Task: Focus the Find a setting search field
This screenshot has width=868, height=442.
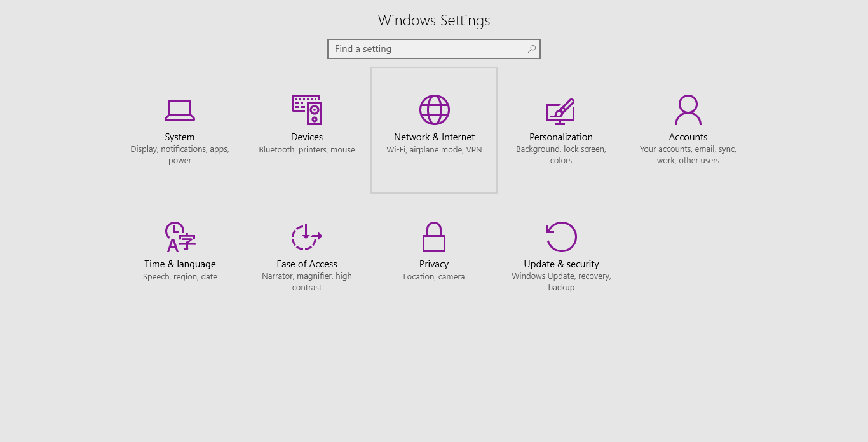Action: [434, 49]
